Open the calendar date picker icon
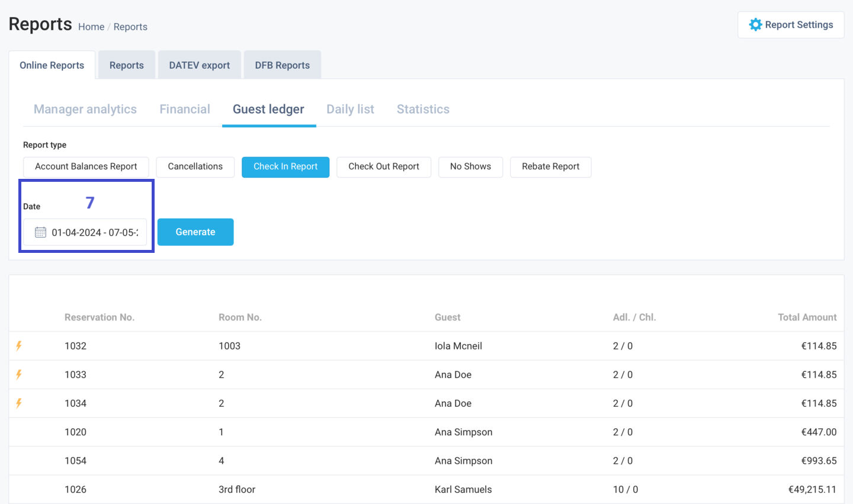The height and width of the screenshot is (504, 853). 40,232
